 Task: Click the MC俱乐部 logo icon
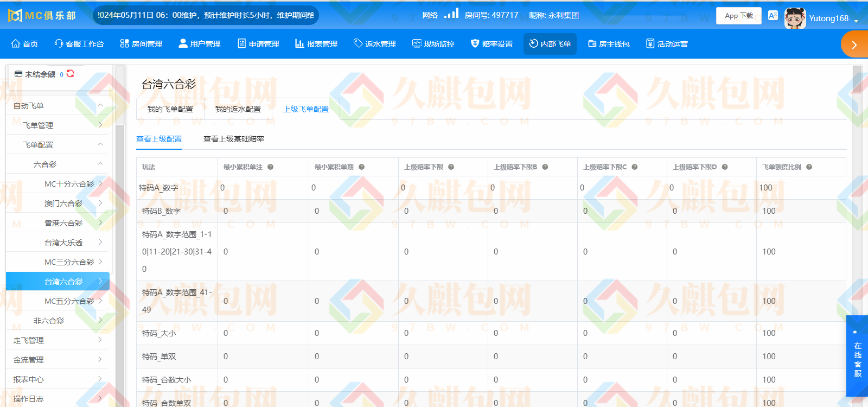15,15
